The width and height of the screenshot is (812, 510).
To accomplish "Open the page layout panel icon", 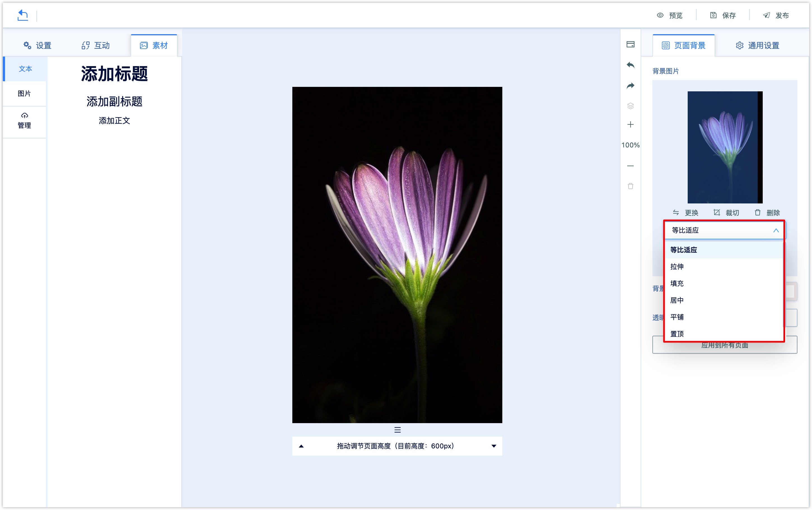I will (630, 45).
